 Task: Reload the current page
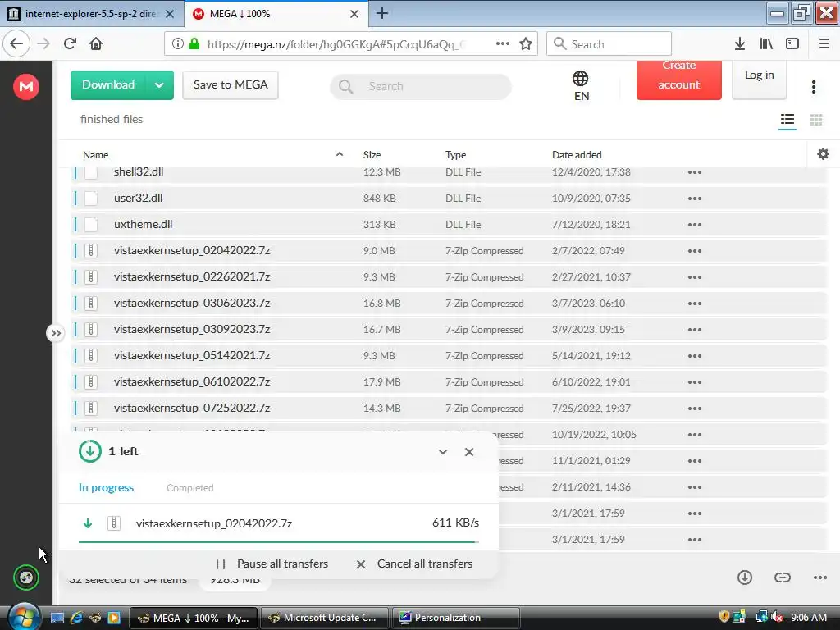coord(70,43)
